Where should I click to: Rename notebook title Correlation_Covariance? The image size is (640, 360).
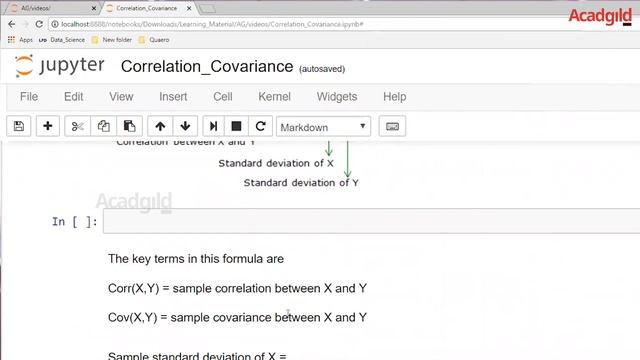click(x=207, y=67)
